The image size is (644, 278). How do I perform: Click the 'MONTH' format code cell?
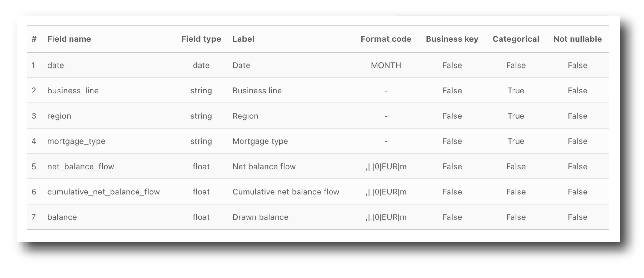(x=386, y=65)
